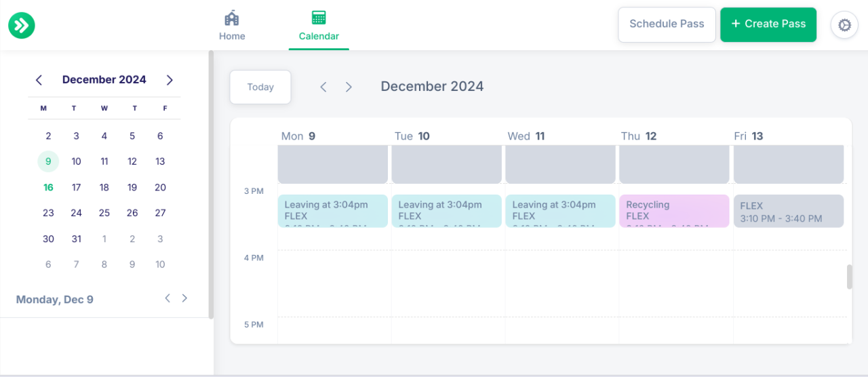Switch to the Calendar tab
This screenshot has width=868, height=377.
(x=319, y=26)
